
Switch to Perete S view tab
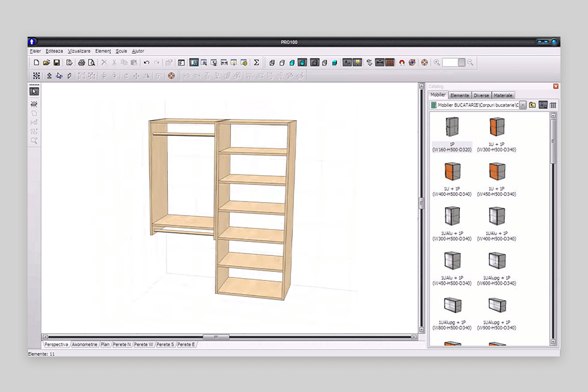[165, 344]
